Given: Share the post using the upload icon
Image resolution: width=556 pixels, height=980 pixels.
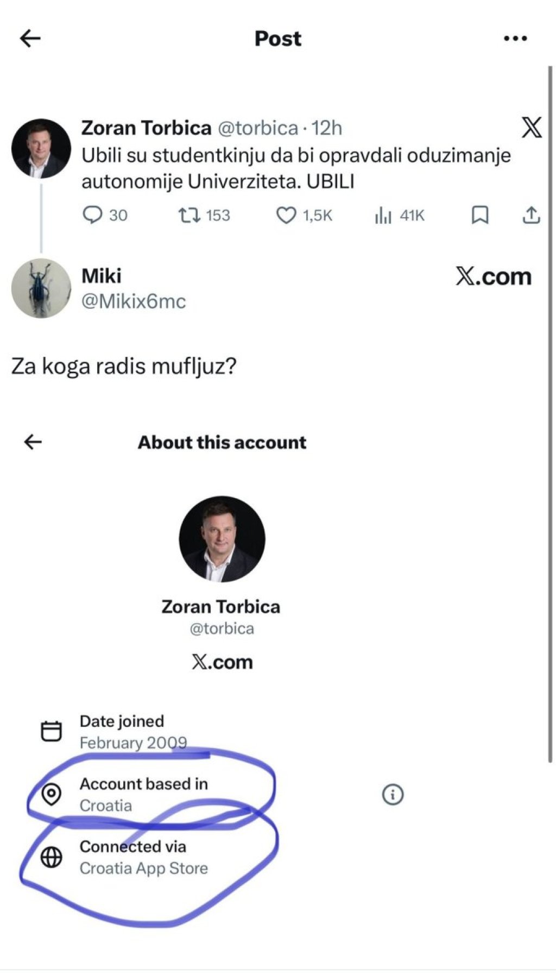Looking at the screenshot, I should pyautogui.click(x=531, y=216).
